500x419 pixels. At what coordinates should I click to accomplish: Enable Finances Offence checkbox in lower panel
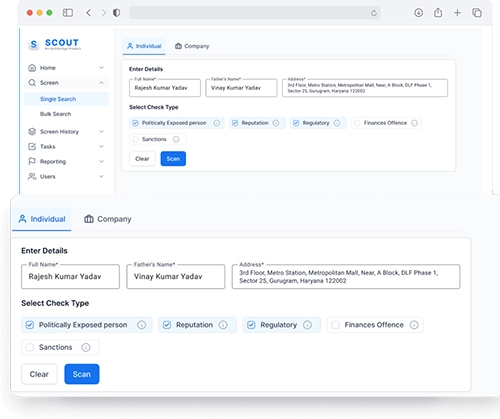[x=335, y=325]
